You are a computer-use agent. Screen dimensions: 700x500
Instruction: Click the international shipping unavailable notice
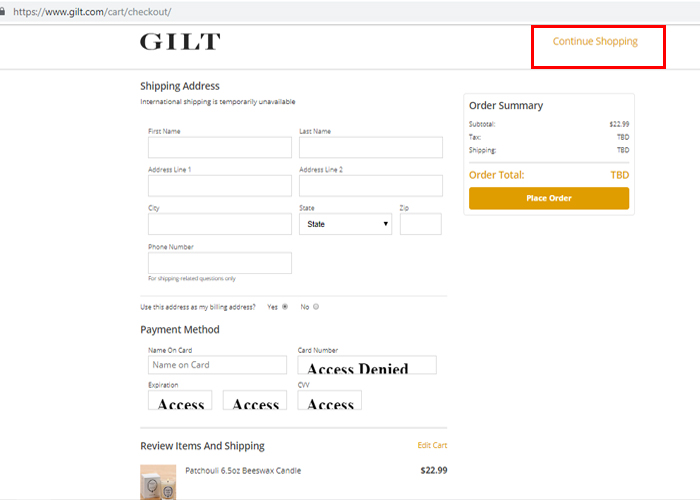[218, 102]
